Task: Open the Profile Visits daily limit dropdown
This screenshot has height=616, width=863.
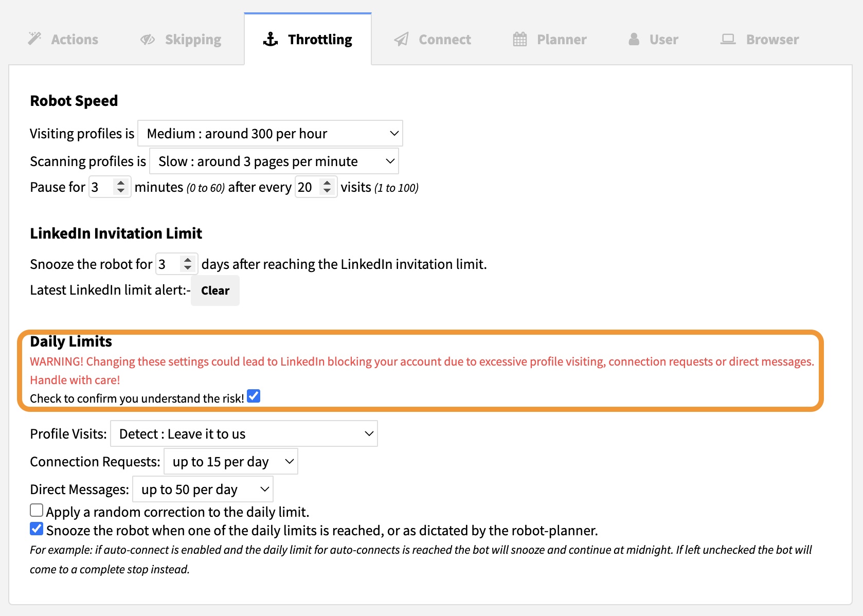Action: pyautogui.click(x=244, y=434)
